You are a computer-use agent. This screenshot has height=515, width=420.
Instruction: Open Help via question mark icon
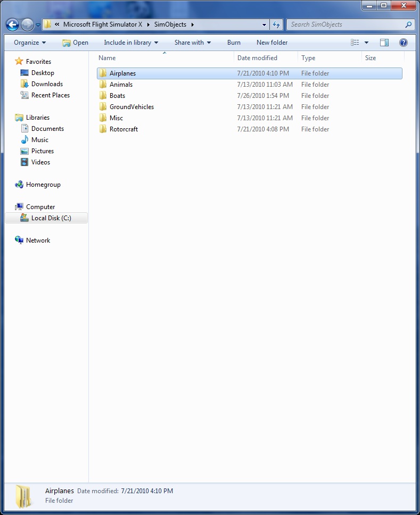(403, 43)
